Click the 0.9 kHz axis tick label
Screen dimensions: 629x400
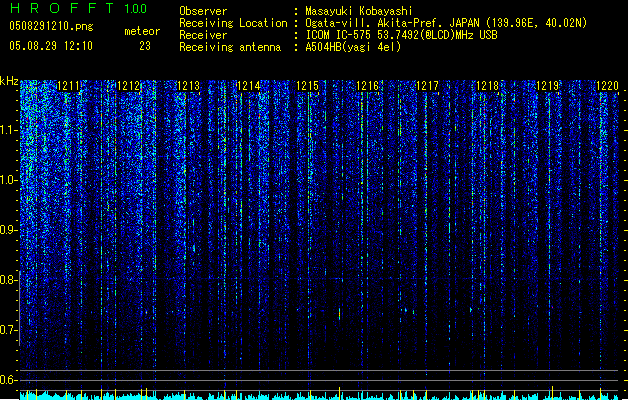[9, 230]
